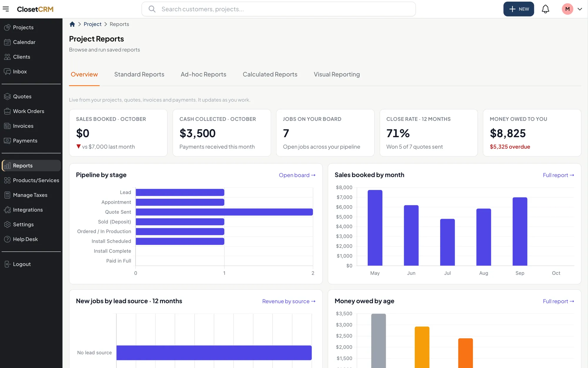This screenshot has width=588, height=368.
Task: Open Manage Taxes
Action: pyautogui.click(x=31, y=195)
